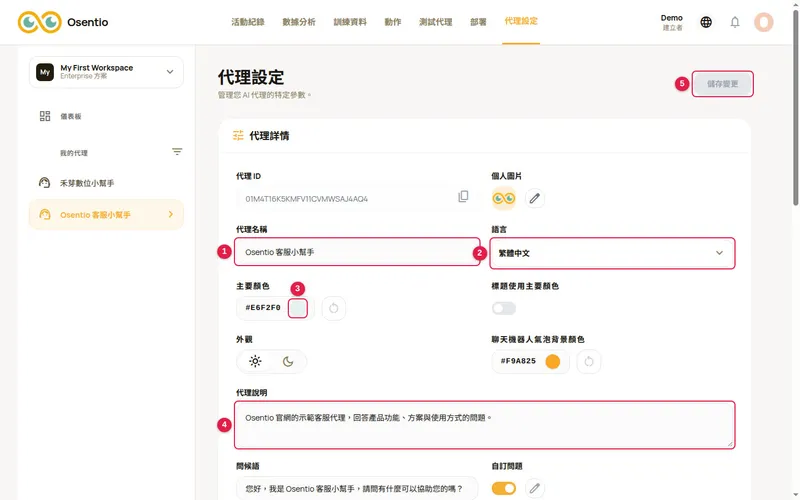Open the 主要顏色 color swatch
This screenshot has height=500, width=800.
click(297, 308)
